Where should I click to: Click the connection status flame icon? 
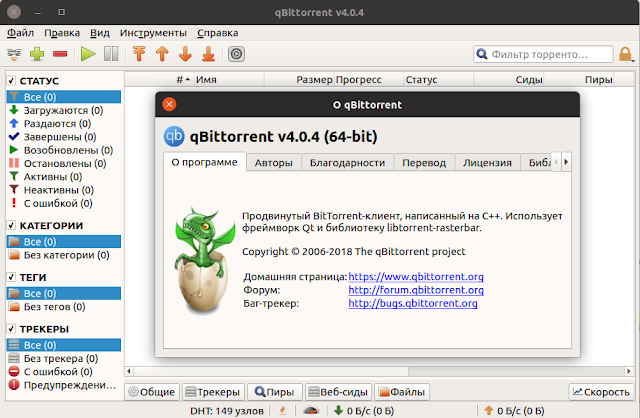[x=282, y=411]
